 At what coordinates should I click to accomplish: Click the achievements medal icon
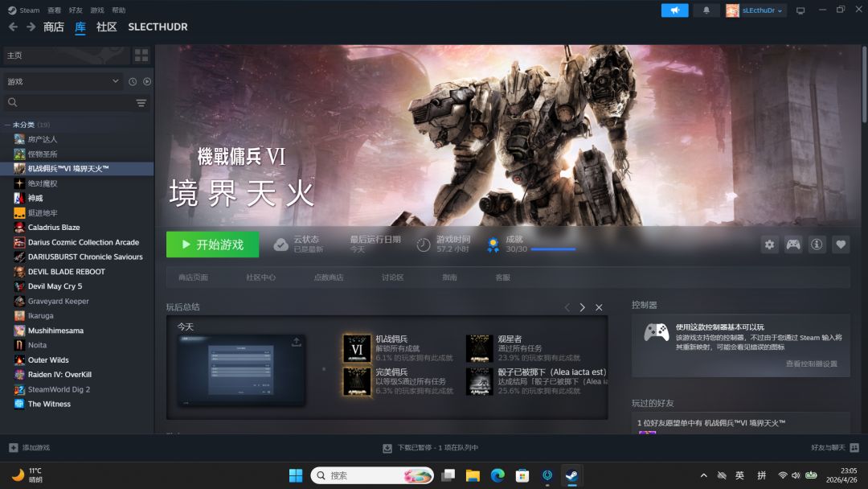[x=493, y=244]
